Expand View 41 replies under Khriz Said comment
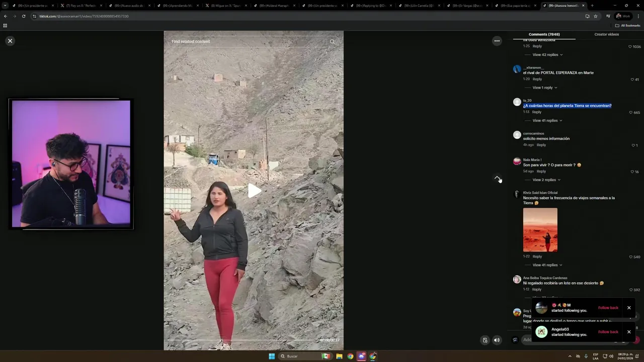644x362 pixels. (x=547, y=265)
